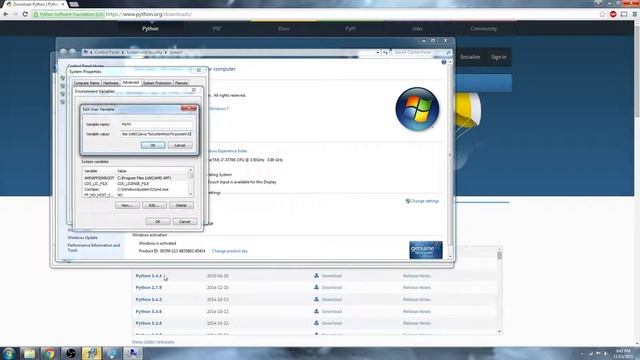Open Performance Information and Tools link
This screenshot has width=640, height=360.
coord(94,248)
